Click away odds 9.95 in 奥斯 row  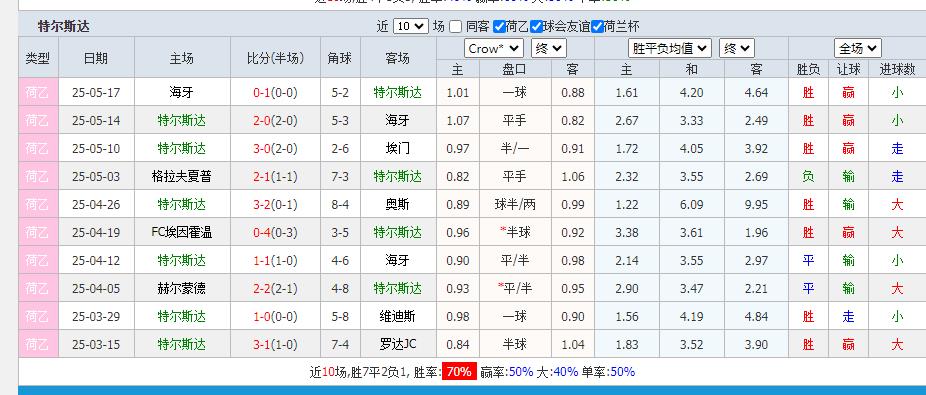pyautogui.click(x=756, y=204)
